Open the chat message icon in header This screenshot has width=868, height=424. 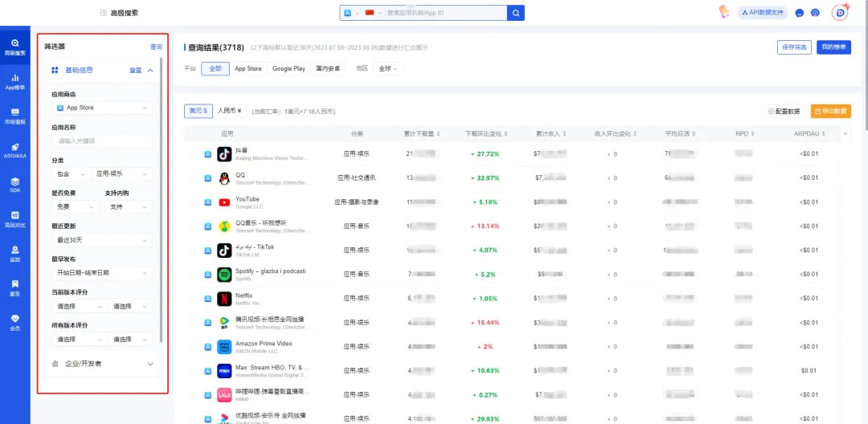pyautogui.click(x=799, y=13)
